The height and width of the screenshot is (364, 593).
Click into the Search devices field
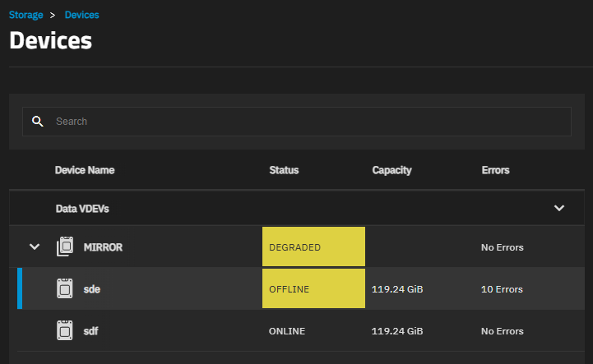tap(296, 122)
